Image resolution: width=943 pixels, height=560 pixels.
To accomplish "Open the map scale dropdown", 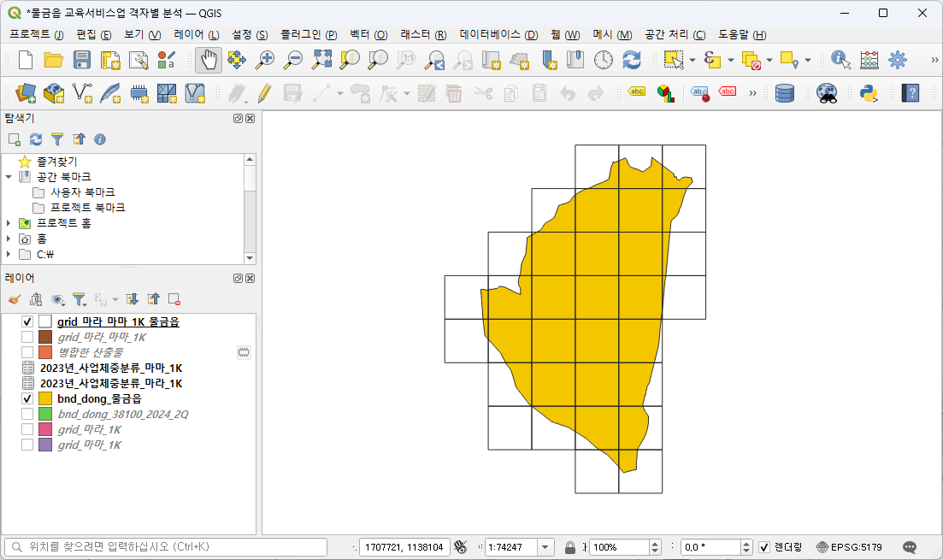I will 545,547.
